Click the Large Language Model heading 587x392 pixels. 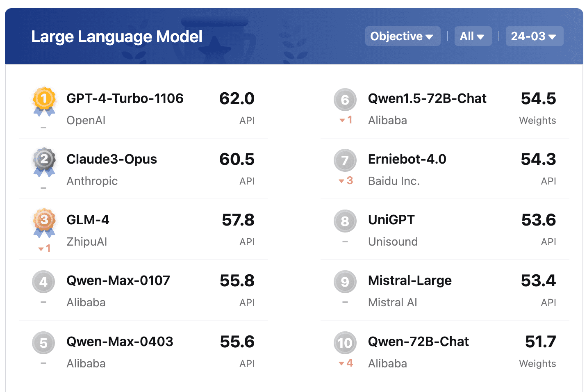117,36
